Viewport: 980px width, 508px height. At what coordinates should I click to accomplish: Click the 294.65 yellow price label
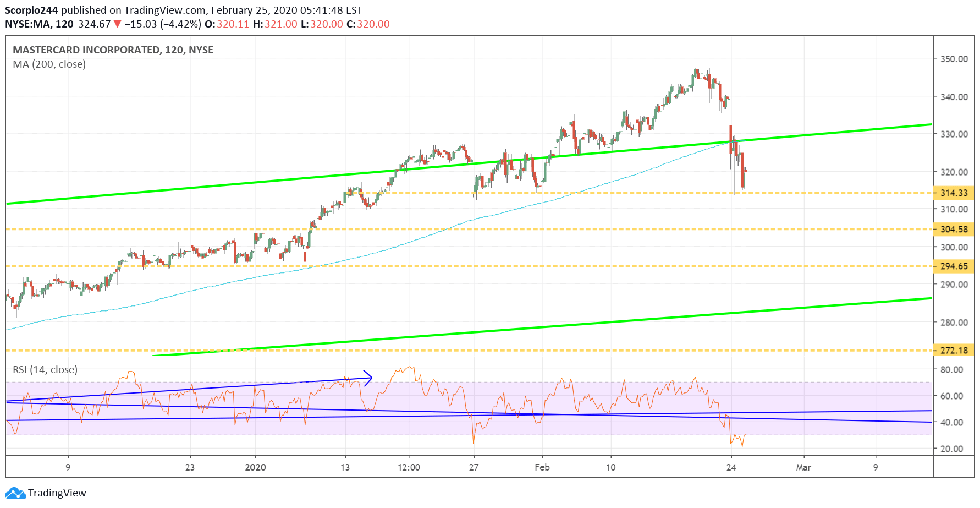point(954,266)
